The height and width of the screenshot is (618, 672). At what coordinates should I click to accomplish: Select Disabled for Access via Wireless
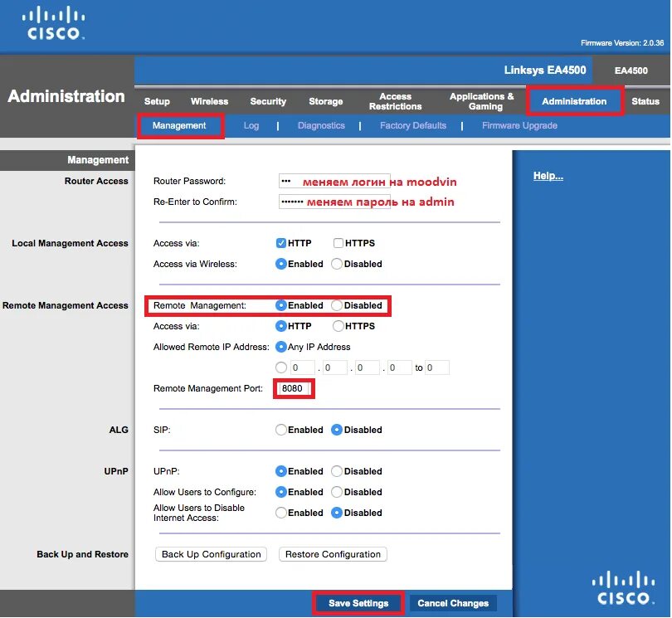click(337, 264)
